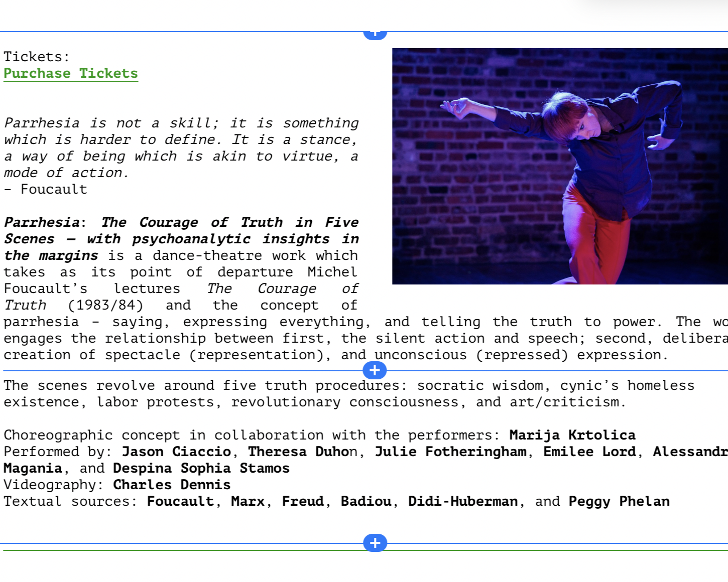Click the performer name Despina Sophia Stamos
This screenshot has width=728, height=582.
coord(201,468)
